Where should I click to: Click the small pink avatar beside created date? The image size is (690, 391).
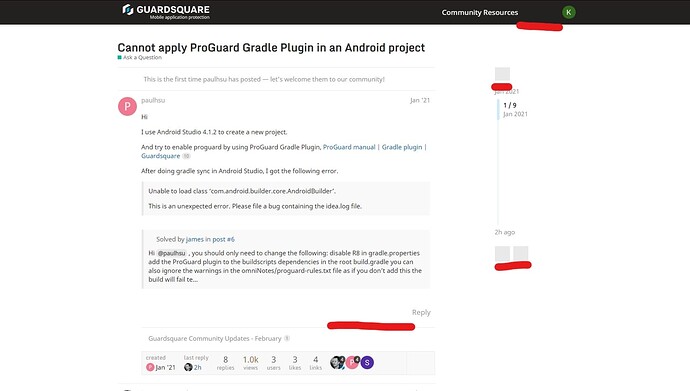click(x=150, y=367)
